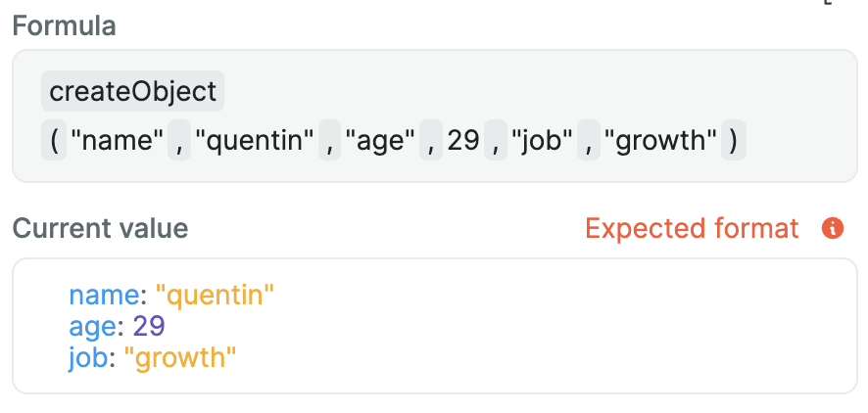Select the "age" argument token in formula
Image resolution: width=868 pixels, height=413 pixels.
[x=379, y=142]
